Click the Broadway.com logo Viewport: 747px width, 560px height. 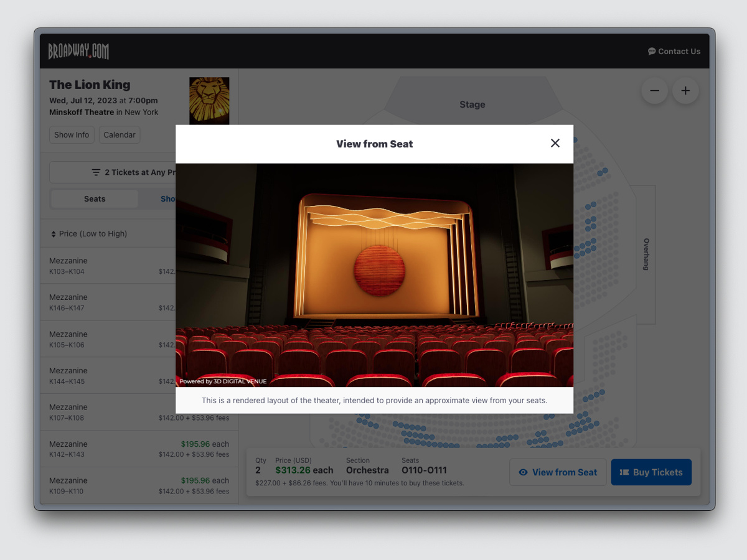coord(78,51)
